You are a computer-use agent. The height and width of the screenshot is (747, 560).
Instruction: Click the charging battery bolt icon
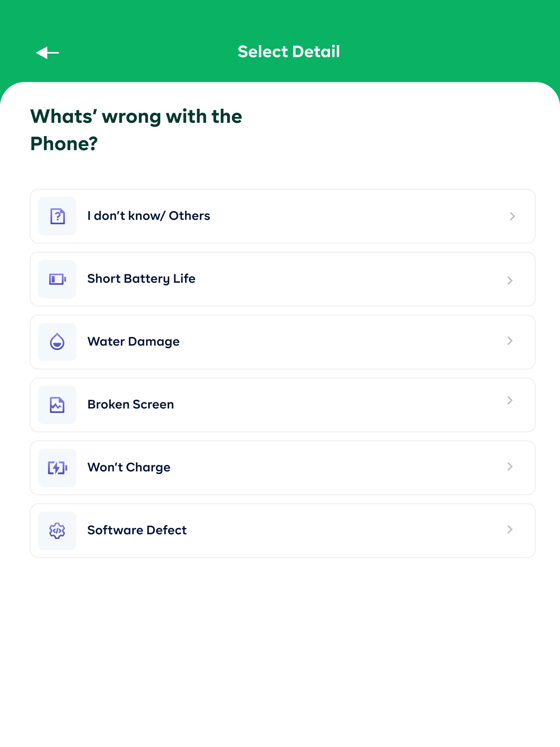tap(57, 468)
